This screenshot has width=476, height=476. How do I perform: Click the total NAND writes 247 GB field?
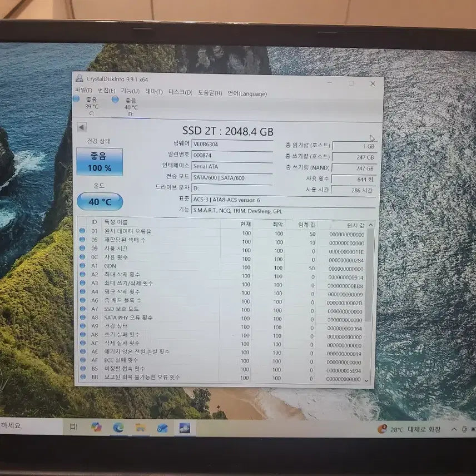point(354,168)
